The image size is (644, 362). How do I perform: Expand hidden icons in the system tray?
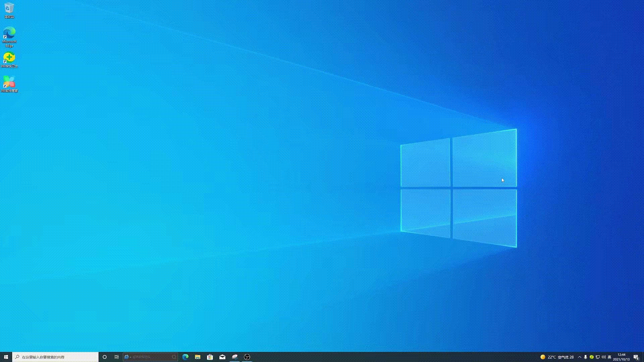pyautogui.click(x=579, y=357)
